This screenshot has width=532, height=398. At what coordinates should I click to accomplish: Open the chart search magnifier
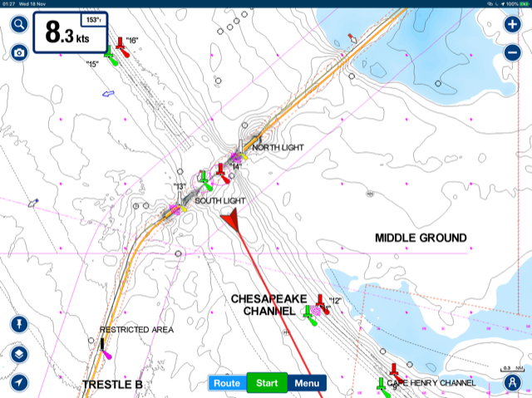(18, 25)
